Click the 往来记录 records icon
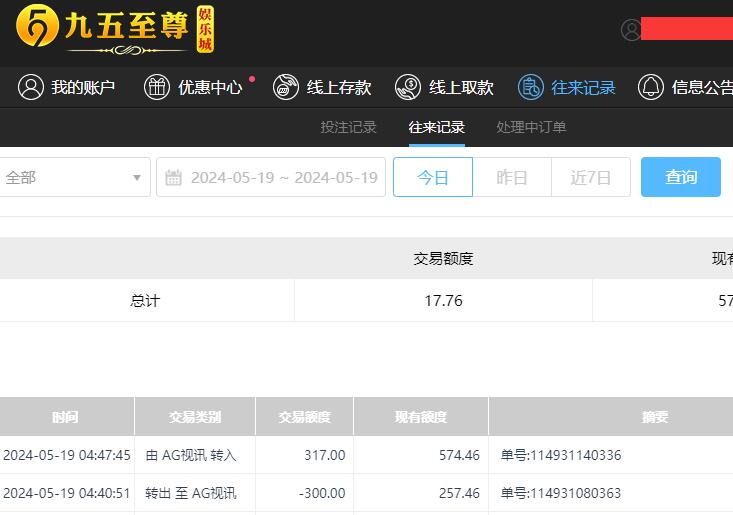This screenshot has width=733, height=515. [531, 87]
